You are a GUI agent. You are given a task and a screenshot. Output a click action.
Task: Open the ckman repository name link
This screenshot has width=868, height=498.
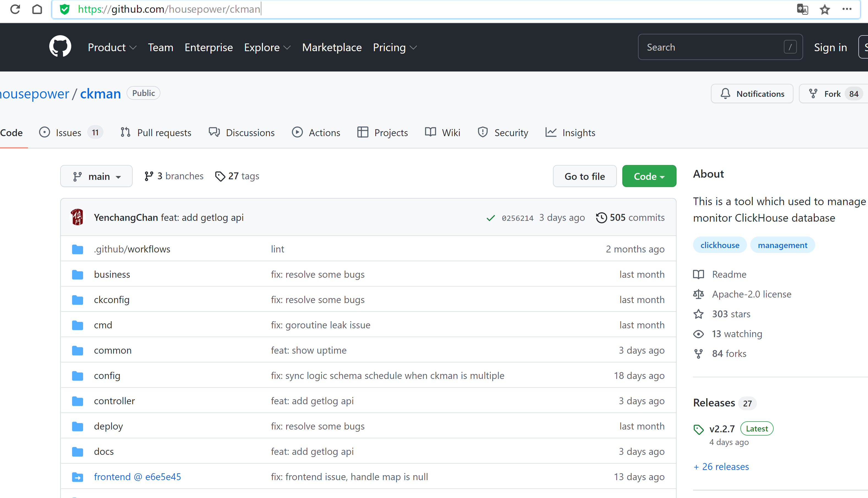pyautogui.click(x=100, y=94)
